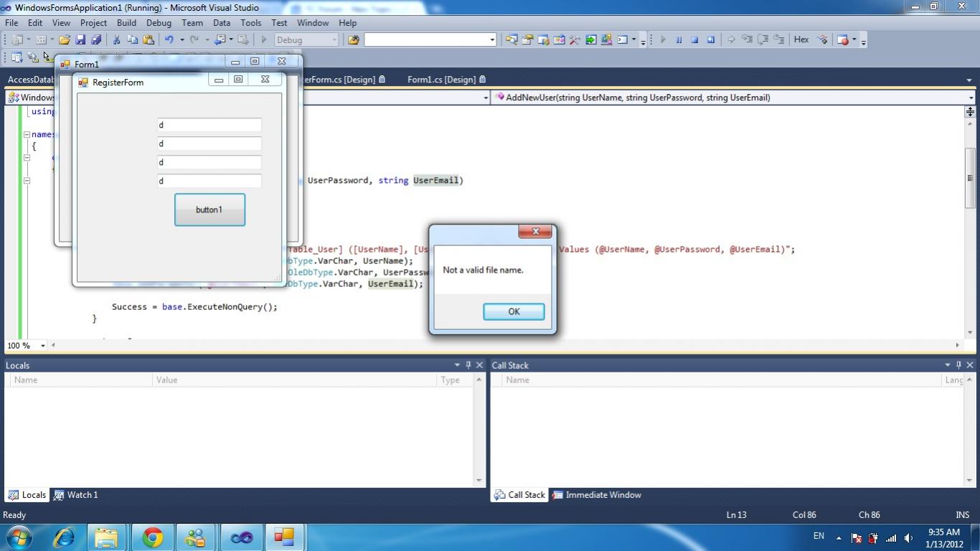The image size is (980, 551).
Task: Click the Type column header in Locals
Action: [x=453, y=380]
